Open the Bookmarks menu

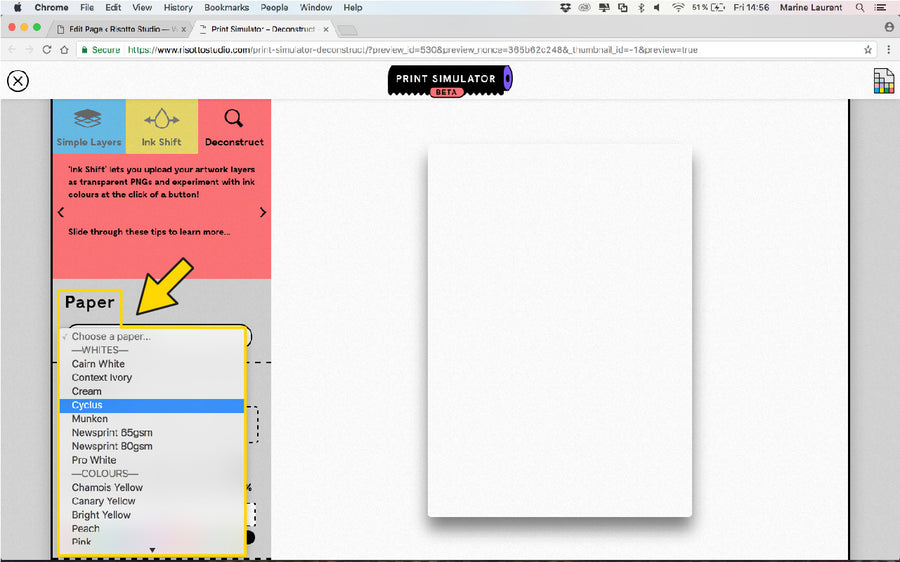227,7
